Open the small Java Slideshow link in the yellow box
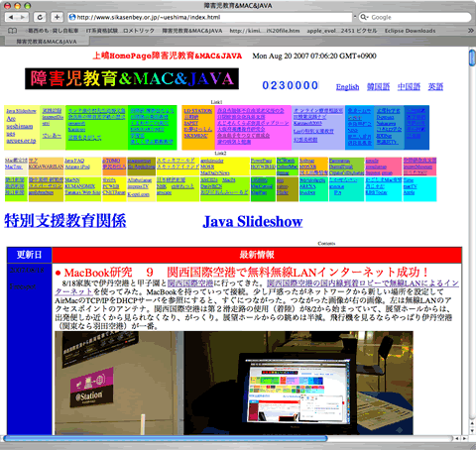 tap(21, 111)
